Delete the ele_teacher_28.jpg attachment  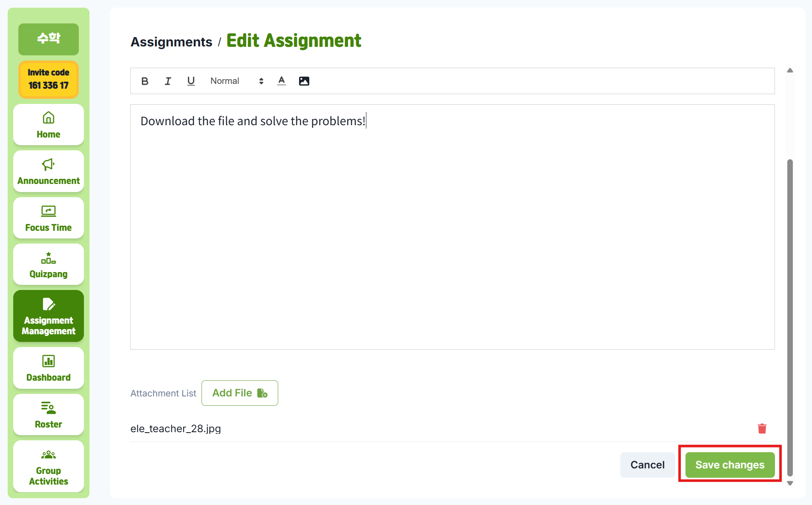click(762, 428)
